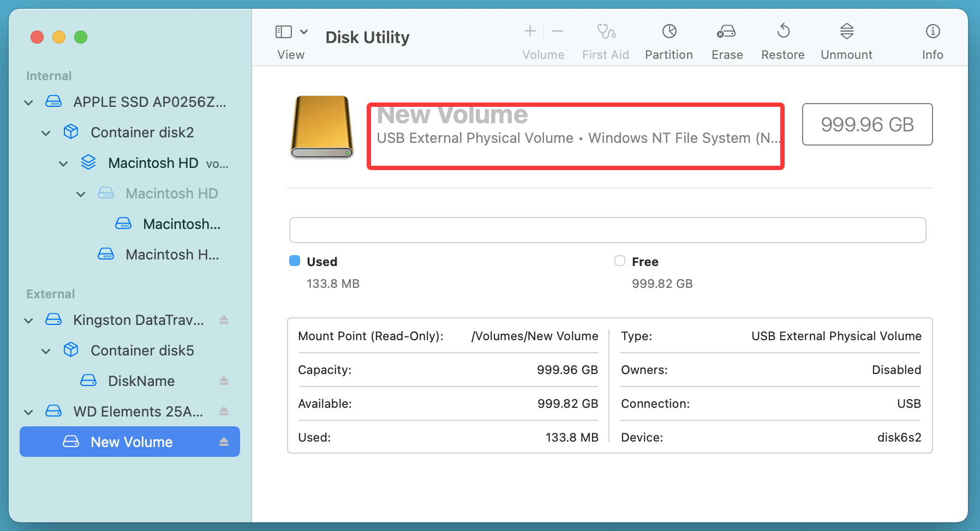
Task: Click the disk usage bar
Action: coord(607,230)
